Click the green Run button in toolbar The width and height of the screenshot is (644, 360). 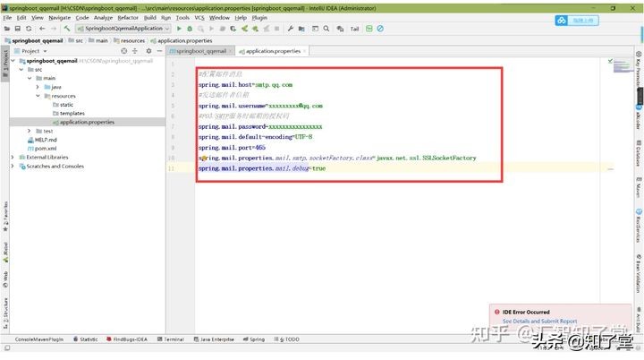point(179,29)
